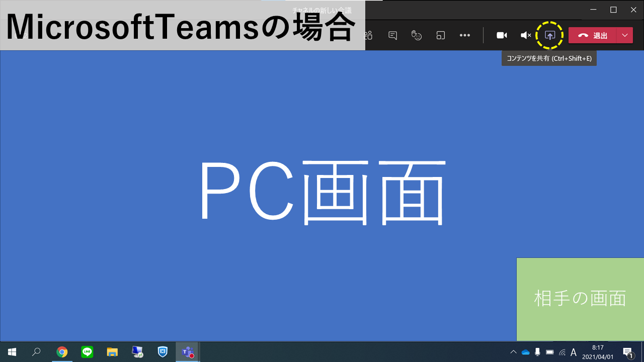644x362 pixels.
Task: Open File Explorer from taskbar
Action: tap(112, 352)
